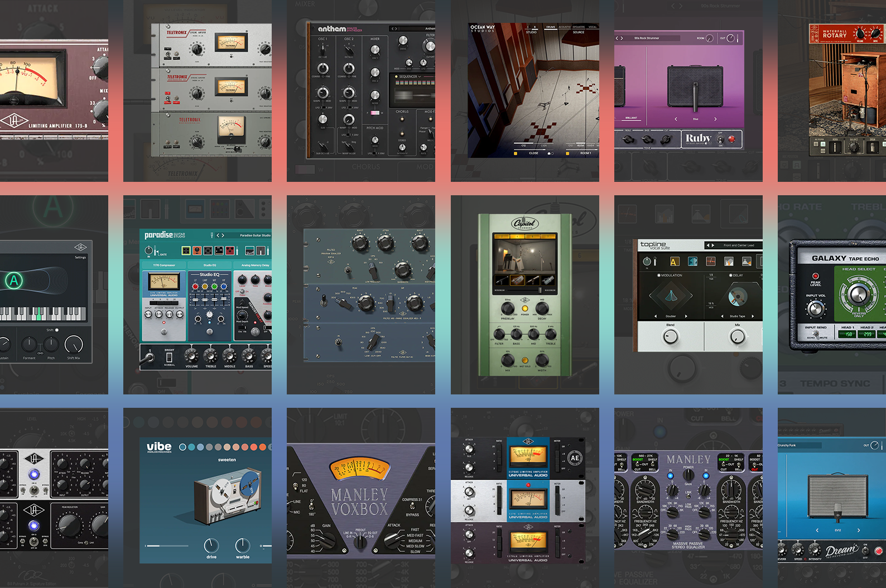Select the orange pedal icon in Paradise

[x=197, y=250]
